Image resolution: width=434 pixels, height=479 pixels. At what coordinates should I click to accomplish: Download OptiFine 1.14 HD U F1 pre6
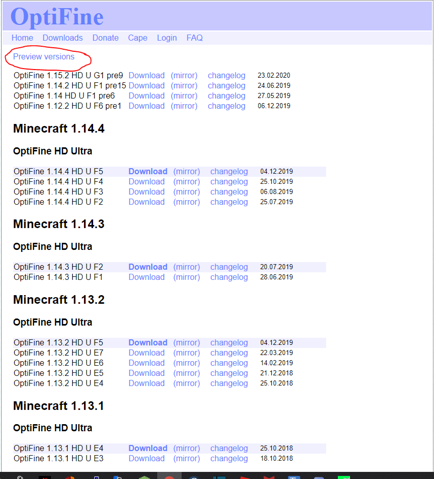(146, 96)
